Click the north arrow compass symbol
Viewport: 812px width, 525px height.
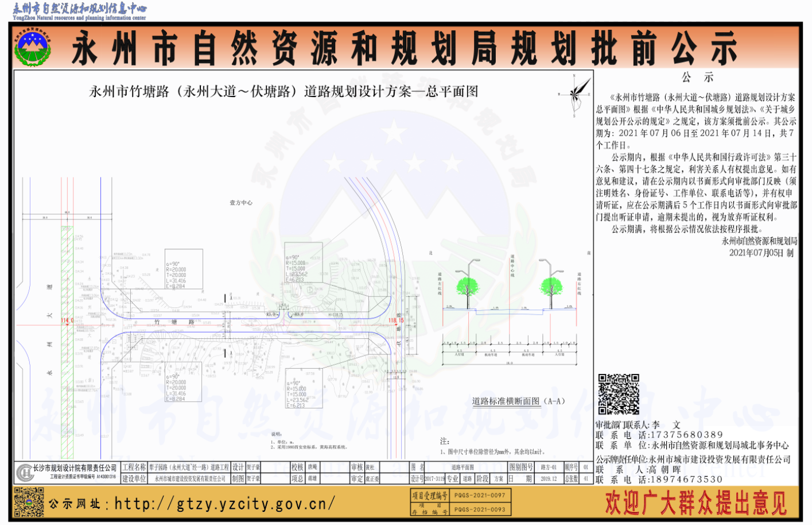577,94
